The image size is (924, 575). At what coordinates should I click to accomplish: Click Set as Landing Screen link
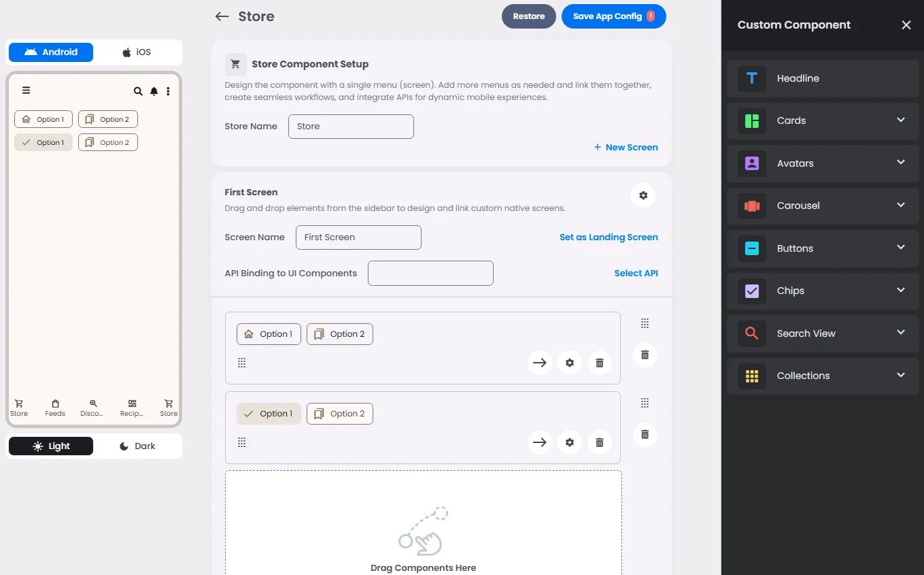609,237
